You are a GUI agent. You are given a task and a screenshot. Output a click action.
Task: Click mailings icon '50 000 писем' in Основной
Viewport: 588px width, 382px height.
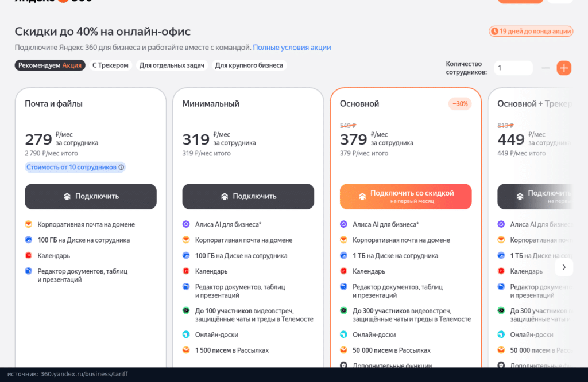[x=343, y=350]
